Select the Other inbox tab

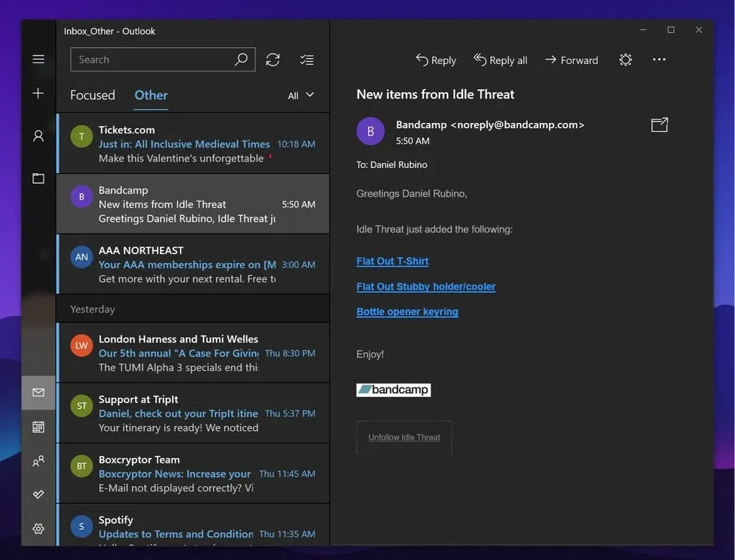tap(151, 95)
